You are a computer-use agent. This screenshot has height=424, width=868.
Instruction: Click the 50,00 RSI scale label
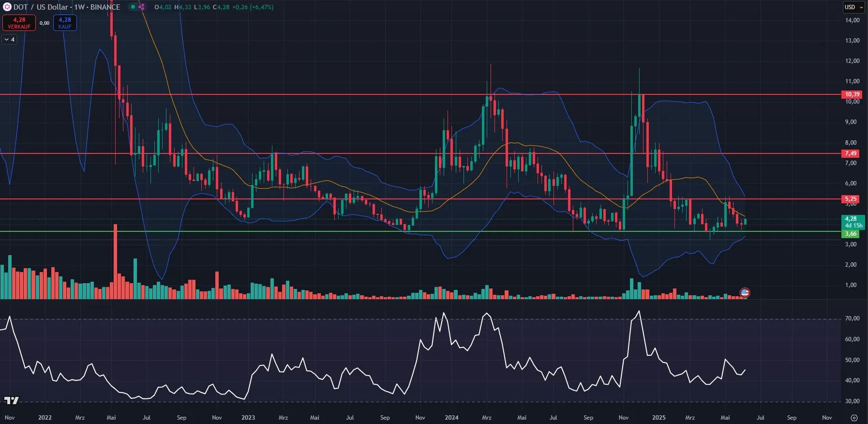click(852, 360)
